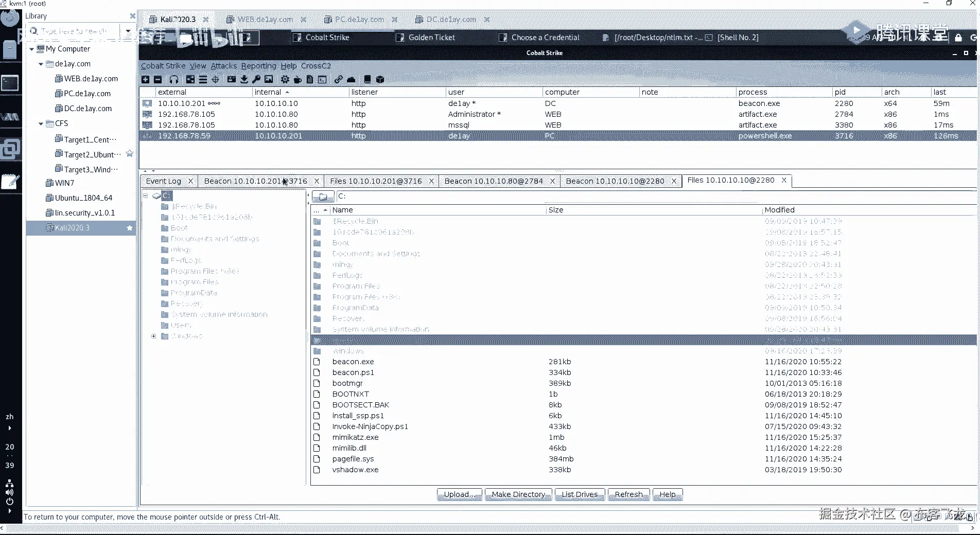The height and width of the screenshot is (535, 980).
Task: Switch to Beacon 10.10.10.80@2784 tab
Action: [499, 181]
